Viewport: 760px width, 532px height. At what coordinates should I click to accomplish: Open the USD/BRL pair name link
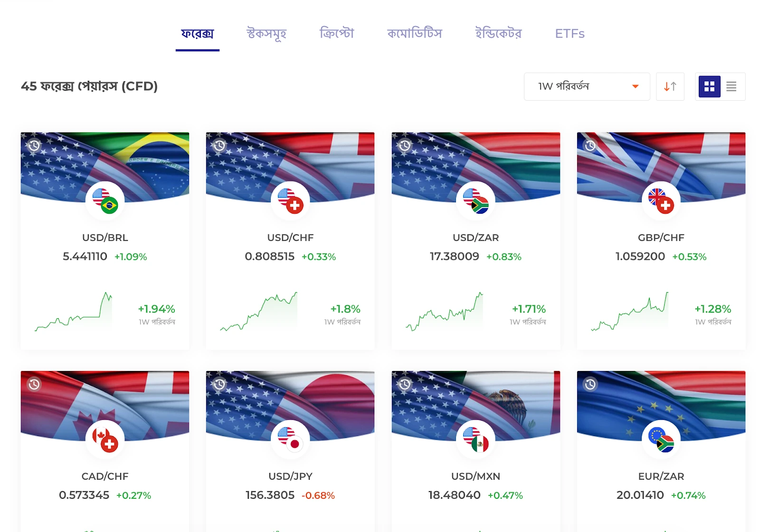(105, 237)
